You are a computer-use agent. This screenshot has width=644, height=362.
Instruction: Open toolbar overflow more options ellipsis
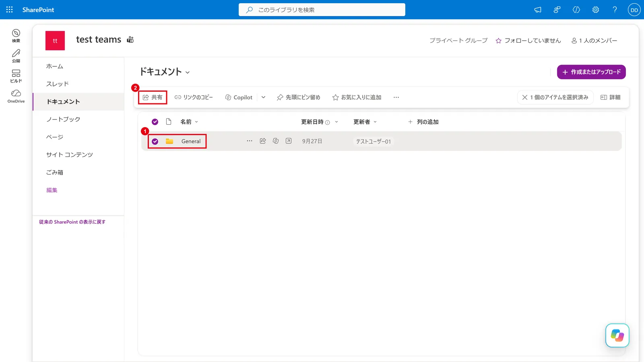click(x=396, y=97)
